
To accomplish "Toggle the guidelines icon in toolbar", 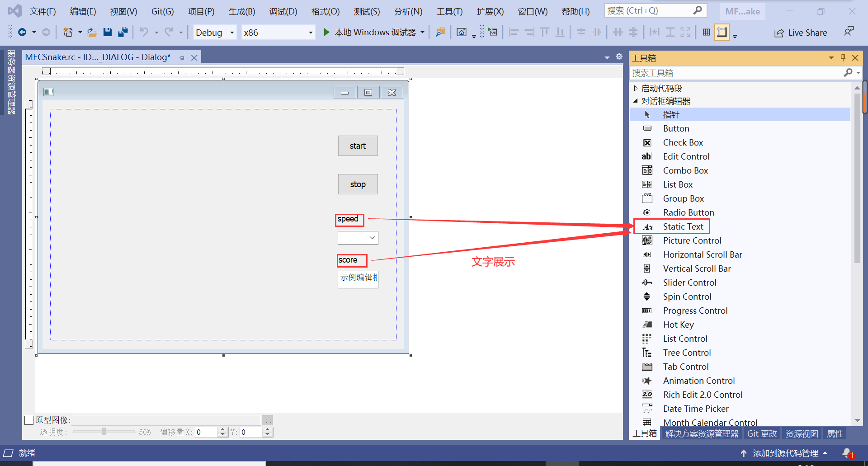I will tap(722, 32).
